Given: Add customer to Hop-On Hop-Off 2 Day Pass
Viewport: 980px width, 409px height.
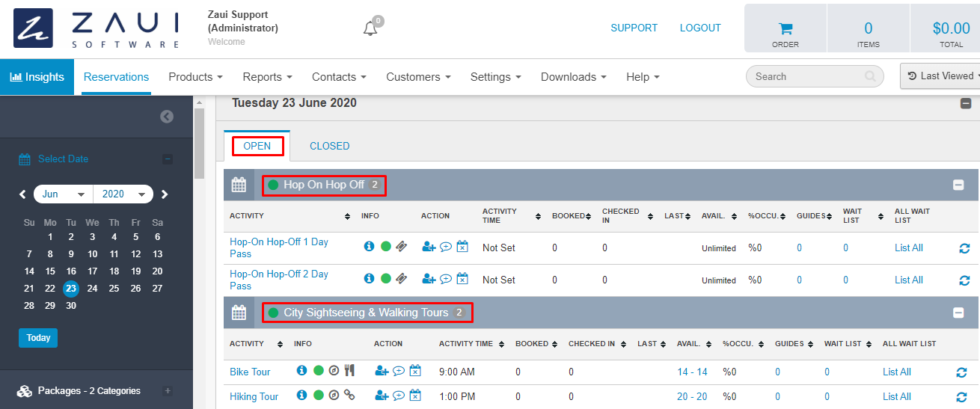Looking at the screenshot, I should 429,278.
